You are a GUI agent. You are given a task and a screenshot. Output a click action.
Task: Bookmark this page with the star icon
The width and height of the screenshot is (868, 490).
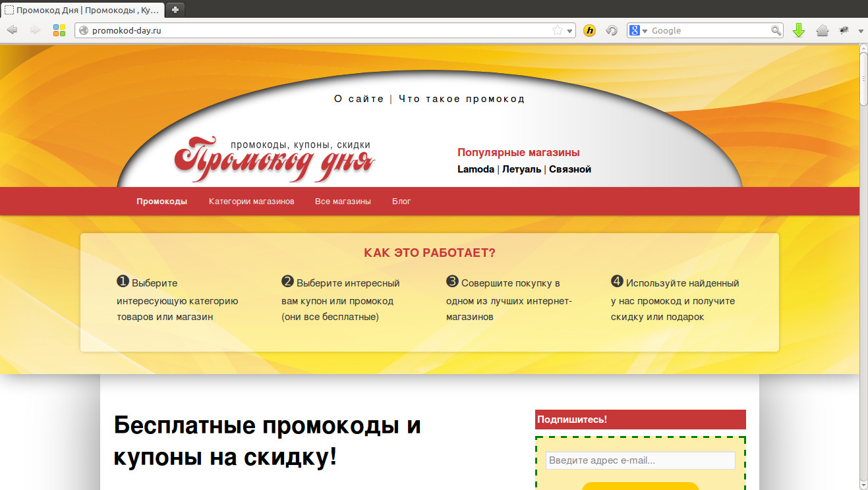pyautogui.click(x=557, y=30)
